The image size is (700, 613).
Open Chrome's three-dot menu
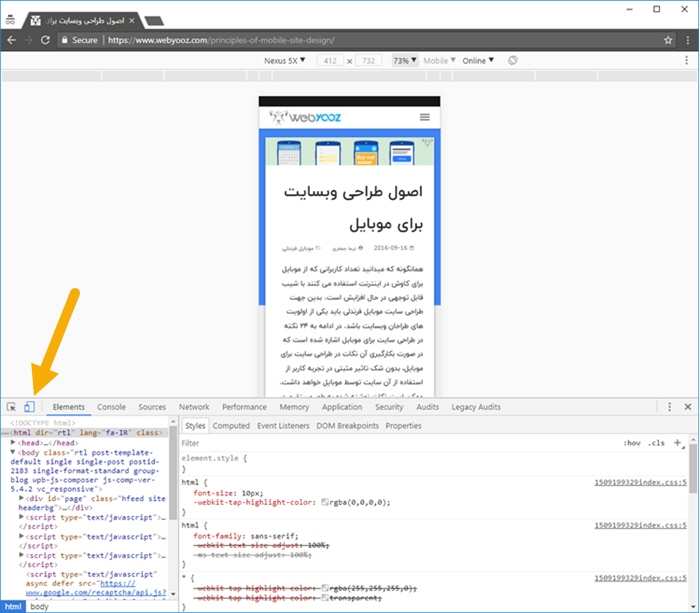688,40
